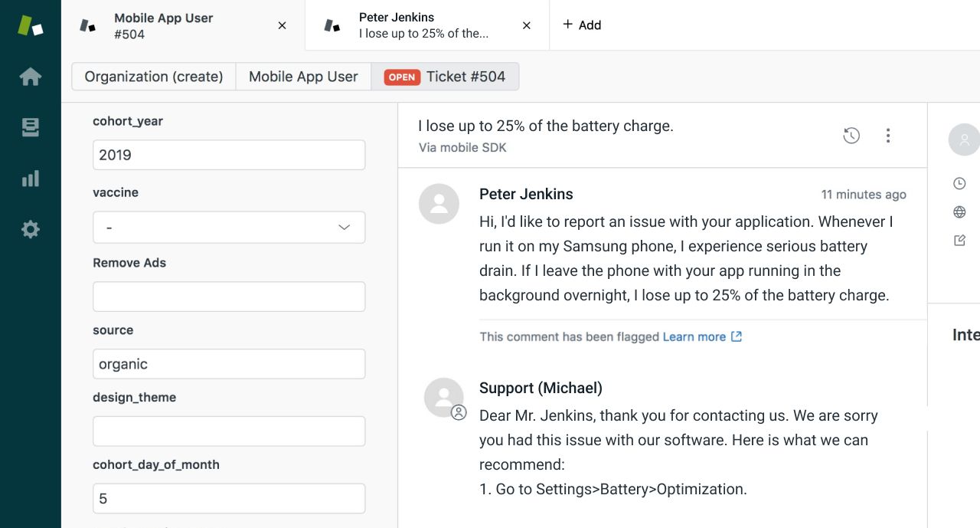Show ticket events history clock icon

pos(851,136)
